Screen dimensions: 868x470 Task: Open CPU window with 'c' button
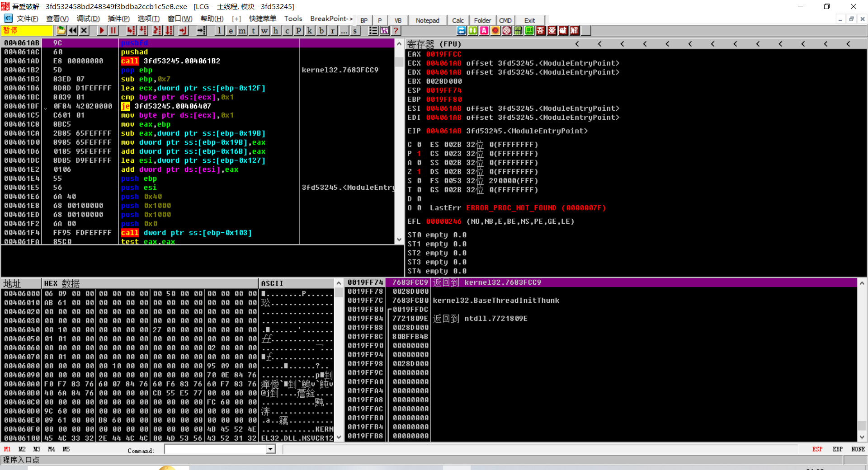pyautogui.click(x=287, y=30)
